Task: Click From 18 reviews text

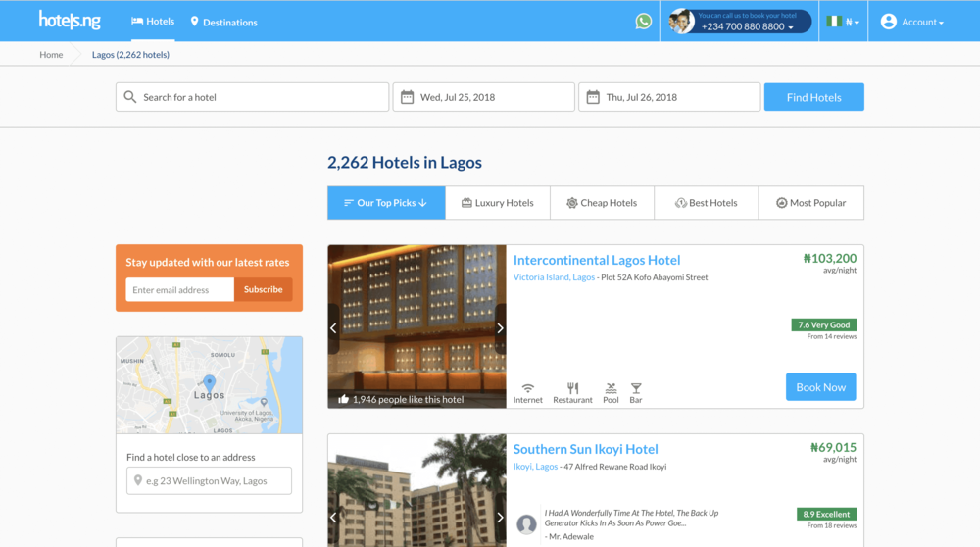Action: (831, 525)
